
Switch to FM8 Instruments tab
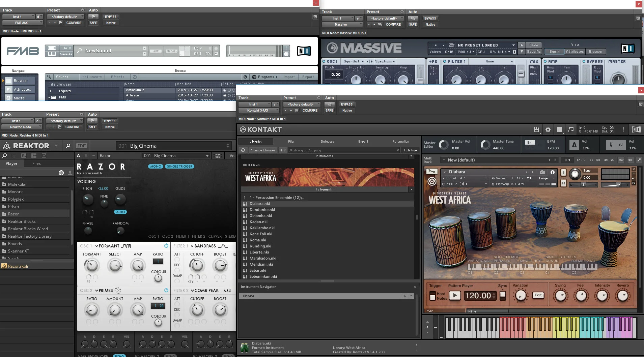[91, 77]
